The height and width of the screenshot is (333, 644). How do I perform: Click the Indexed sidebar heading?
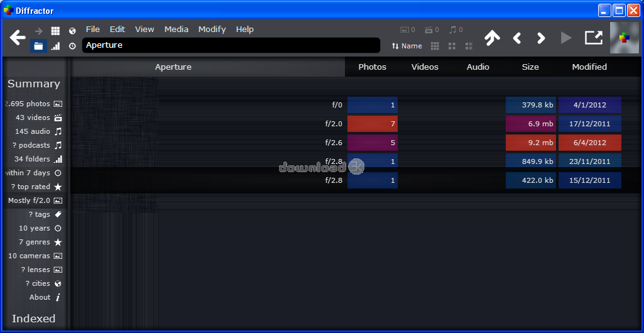point(34,319)
